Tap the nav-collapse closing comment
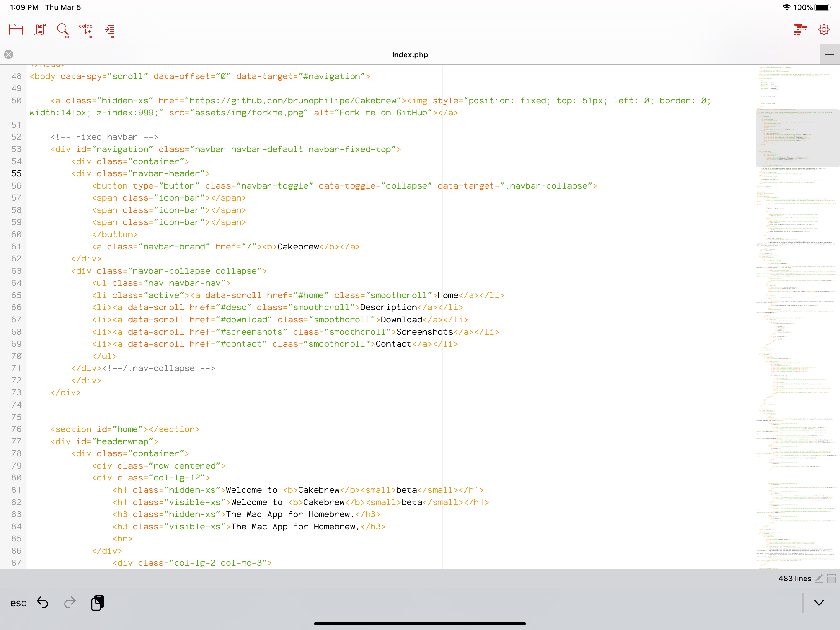 (x=158, y=369)
